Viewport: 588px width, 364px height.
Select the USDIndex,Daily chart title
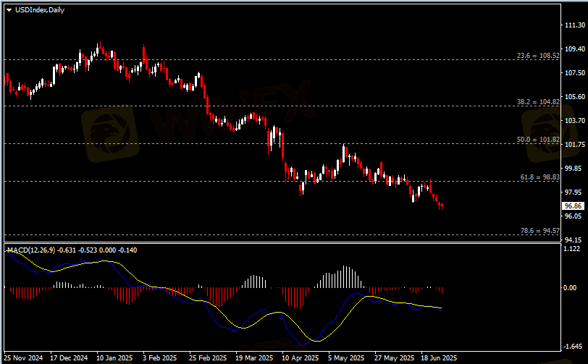pos(40,10)
